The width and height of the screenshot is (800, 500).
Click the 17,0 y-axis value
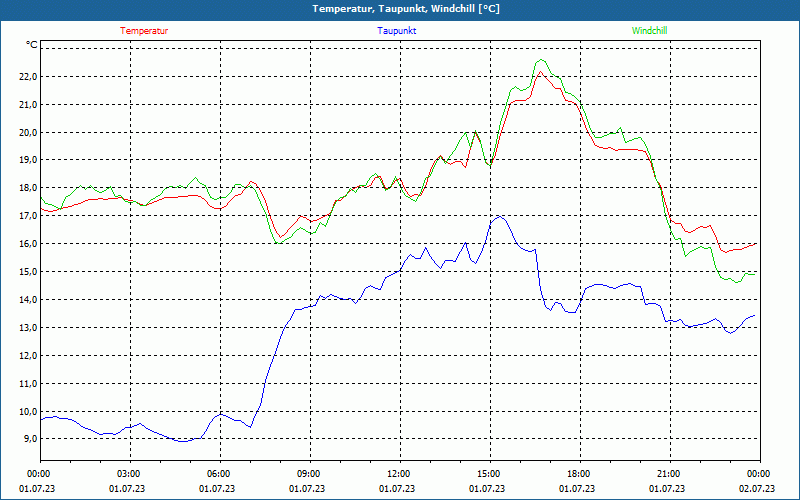pyautogui.click(x=28, y=216)
